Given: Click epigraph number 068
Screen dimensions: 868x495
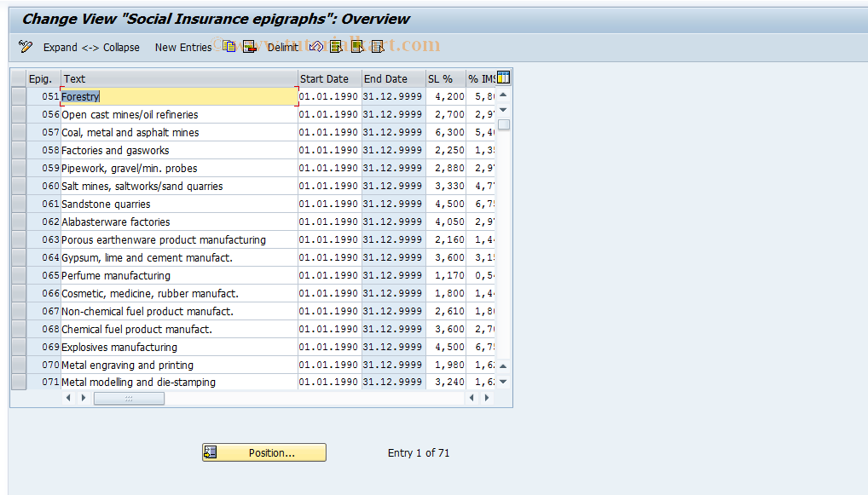Looking at the screenshot, I should [43, 329].
